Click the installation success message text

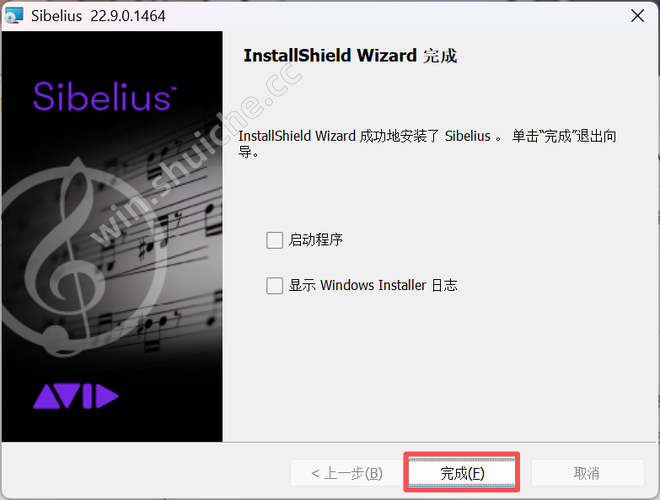(x=427, y=144)
